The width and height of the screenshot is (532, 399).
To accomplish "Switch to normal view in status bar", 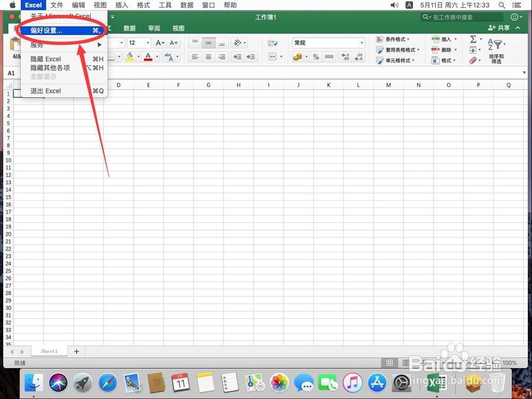I will coord(389,363).
